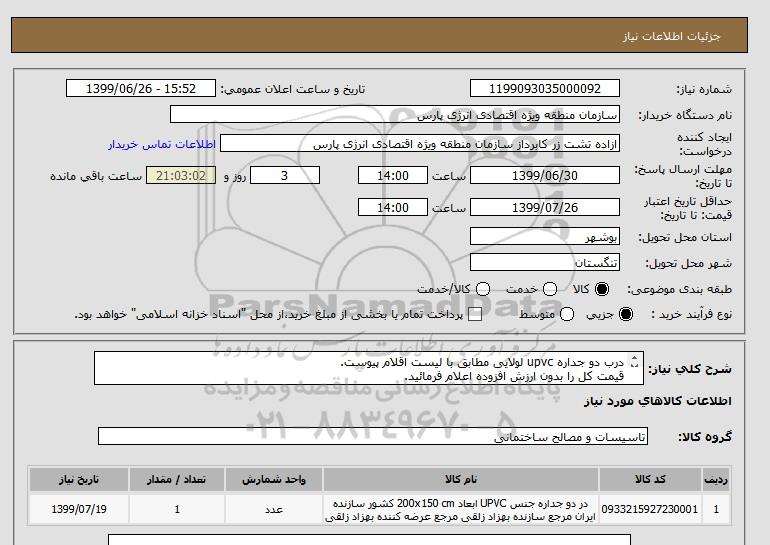Click the general need description text area
Viewport: 770px width, 545px height.
tap(369, 368)
